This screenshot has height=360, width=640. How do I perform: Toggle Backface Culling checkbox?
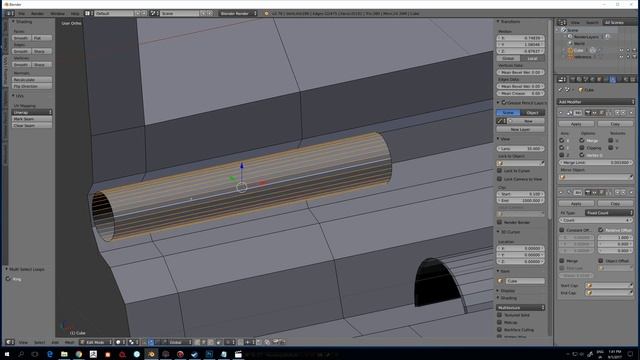499,330
